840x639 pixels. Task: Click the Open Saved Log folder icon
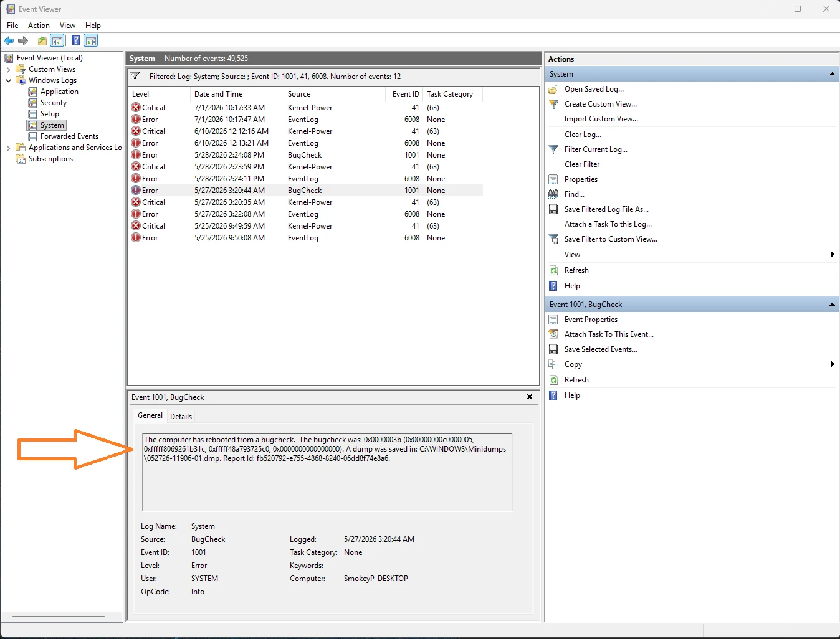(x=553, y=89)
